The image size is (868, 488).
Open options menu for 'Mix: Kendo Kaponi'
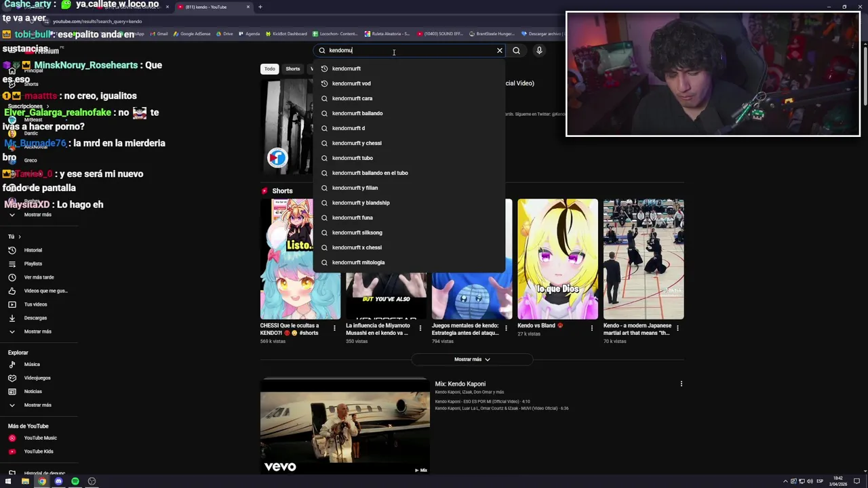pos(681,384)
